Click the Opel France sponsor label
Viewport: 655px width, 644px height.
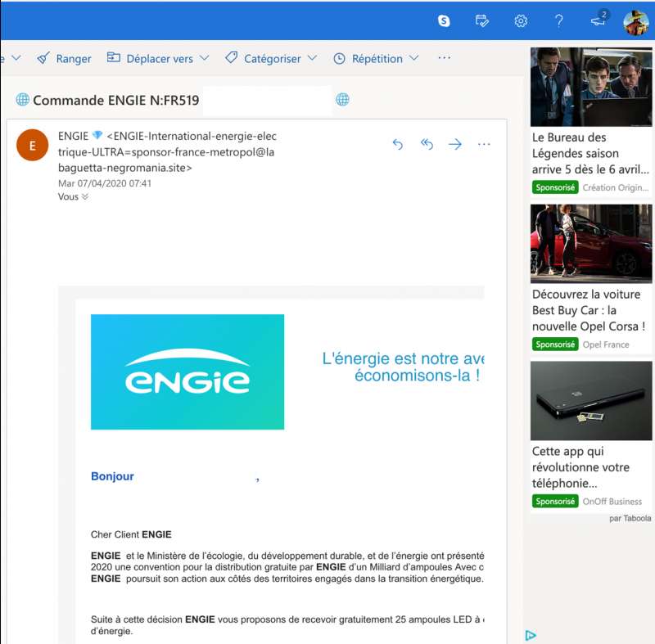(606, 345)
